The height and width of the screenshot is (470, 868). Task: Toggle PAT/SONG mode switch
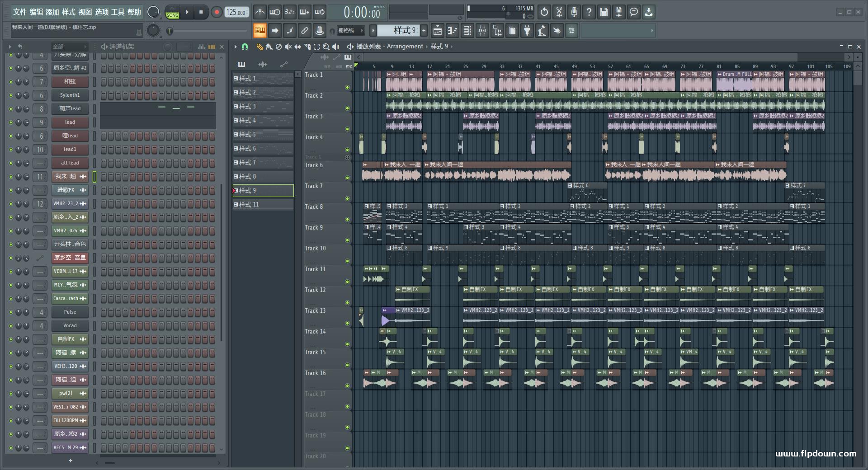pyautogui.click(x=172, y=12)
